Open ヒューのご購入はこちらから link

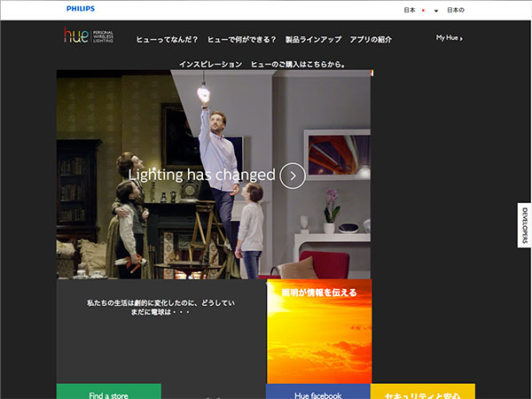pos(298,64)
